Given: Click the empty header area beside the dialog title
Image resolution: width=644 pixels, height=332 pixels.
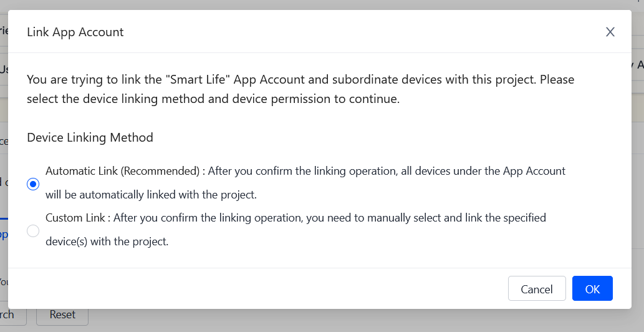Looking at the screenshot, I should (362, 32).
